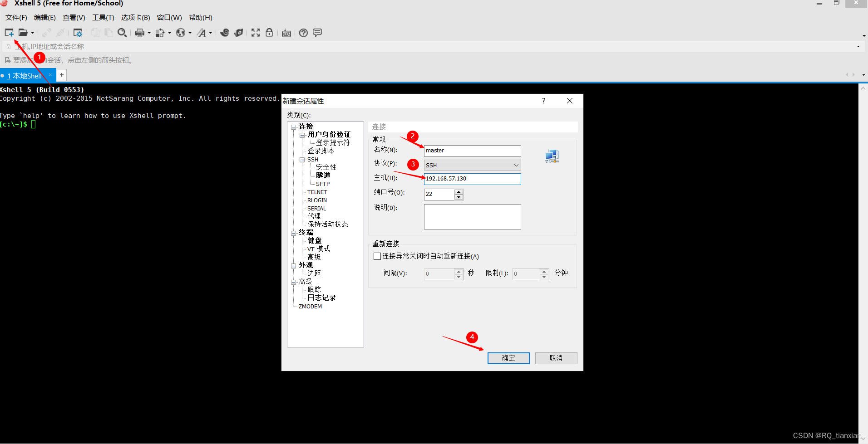
Task: Open the address bar history dropdown arrow
Action: (x=858, y=46)
